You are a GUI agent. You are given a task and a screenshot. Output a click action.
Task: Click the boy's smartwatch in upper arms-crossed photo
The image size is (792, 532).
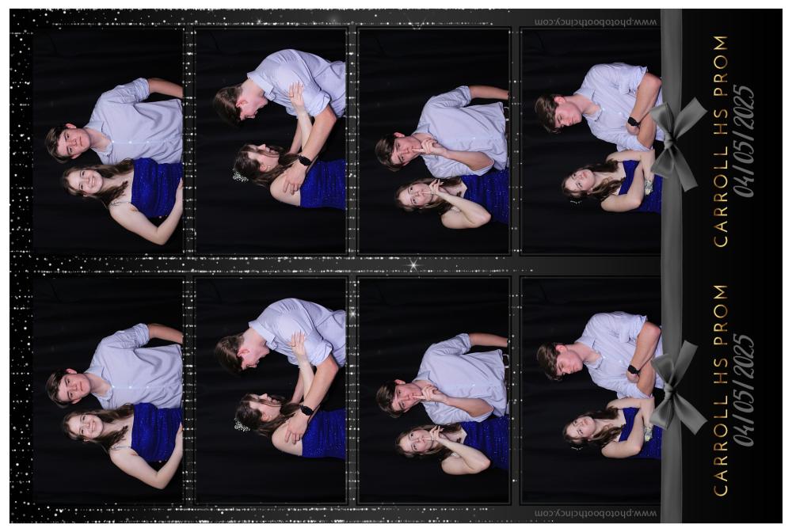pos(632,122)
